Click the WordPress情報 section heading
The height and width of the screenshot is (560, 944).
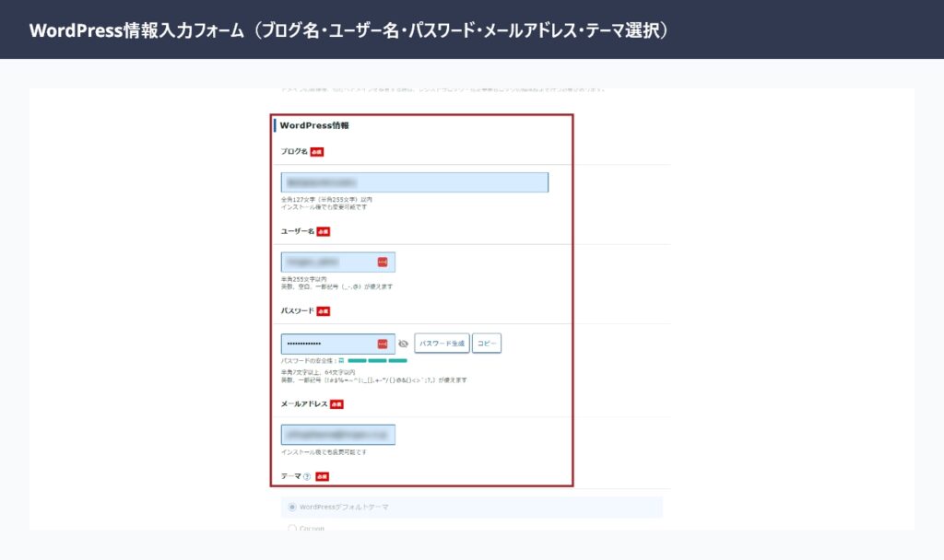pos(314,125)
